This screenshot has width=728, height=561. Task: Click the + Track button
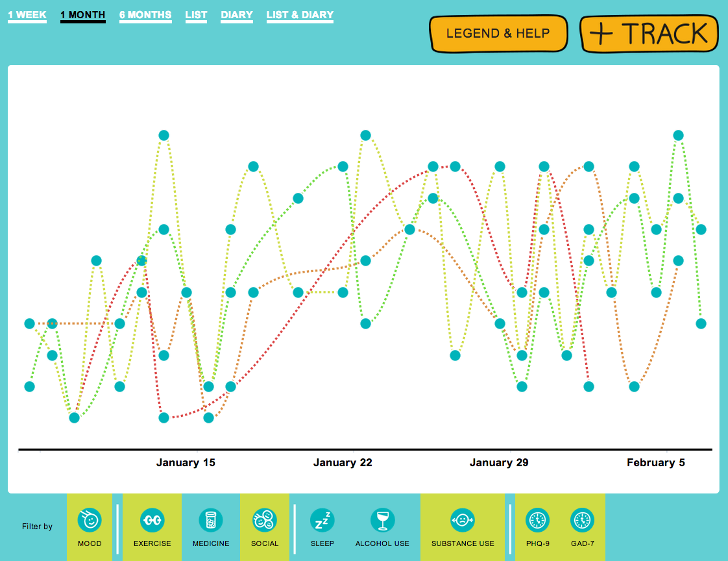point(649,34)
